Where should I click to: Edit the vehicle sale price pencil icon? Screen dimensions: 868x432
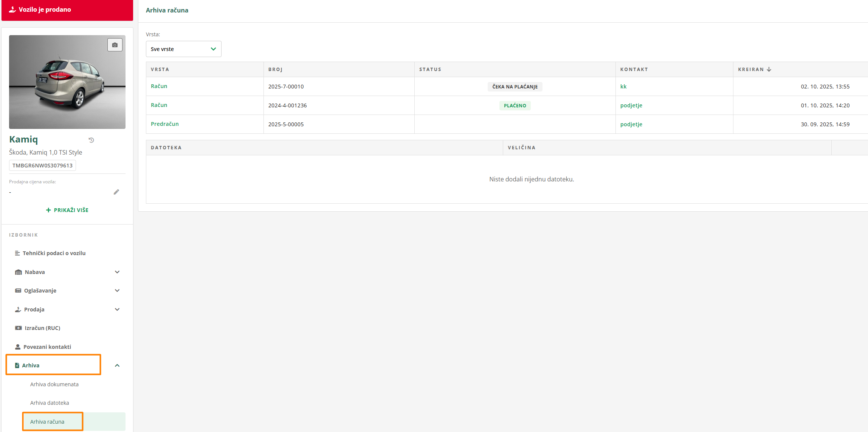pyautogui.click(x=116, y=192)
